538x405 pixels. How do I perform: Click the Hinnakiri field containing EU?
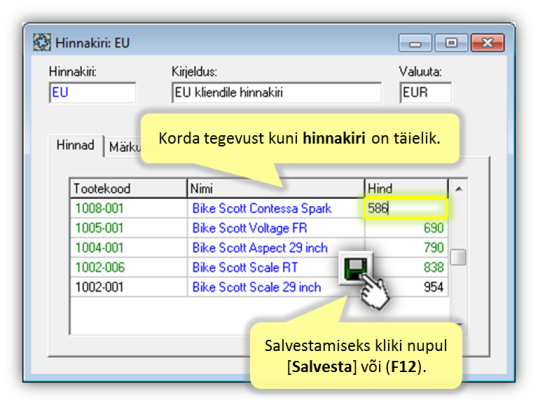tap(92, 92)
